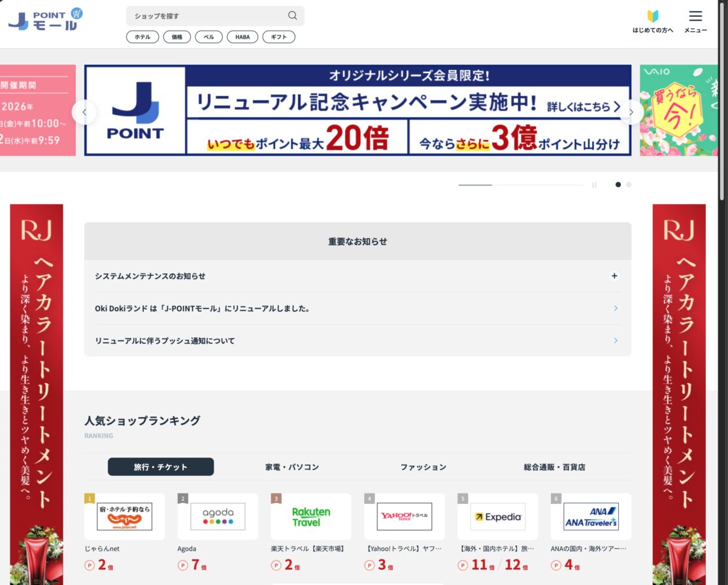728x585 pixels.
Task: Click the Agoda shop logo
Action: [218, 516]
